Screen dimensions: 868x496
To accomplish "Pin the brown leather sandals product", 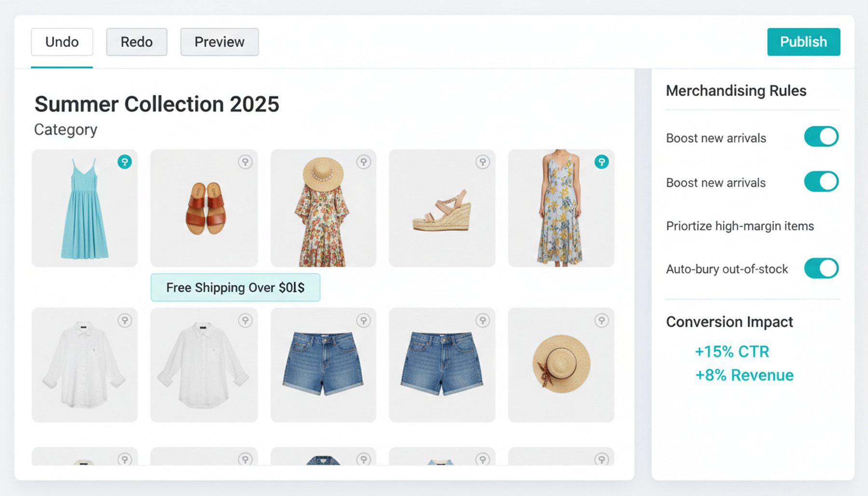I will pyautogui.click(x=245, y=162).
